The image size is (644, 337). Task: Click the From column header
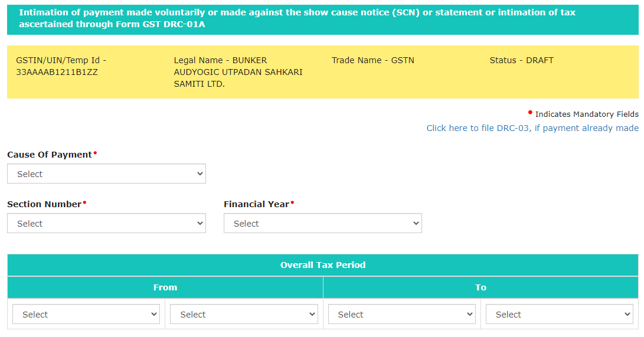pyautogui.click(x=165, y=287)
